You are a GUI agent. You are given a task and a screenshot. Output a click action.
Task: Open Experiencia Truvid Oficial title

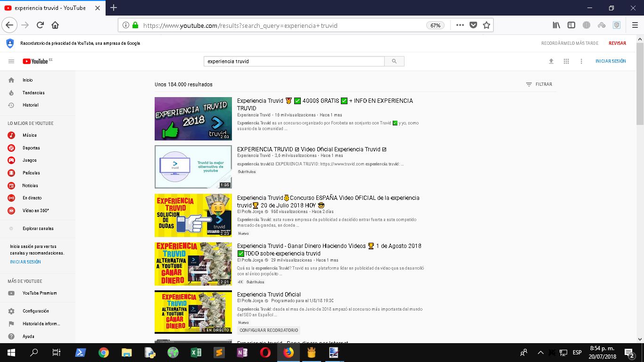click(269, 295)
